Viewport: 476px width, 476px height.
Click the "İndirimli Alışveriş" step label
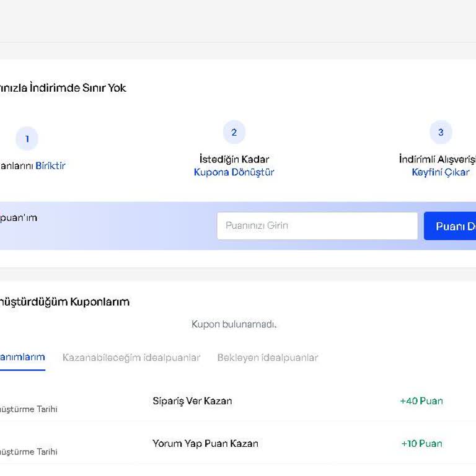[437, 159]
